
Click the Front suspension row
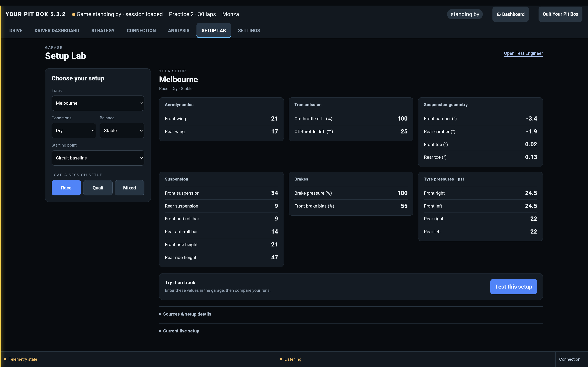point(221,193)
